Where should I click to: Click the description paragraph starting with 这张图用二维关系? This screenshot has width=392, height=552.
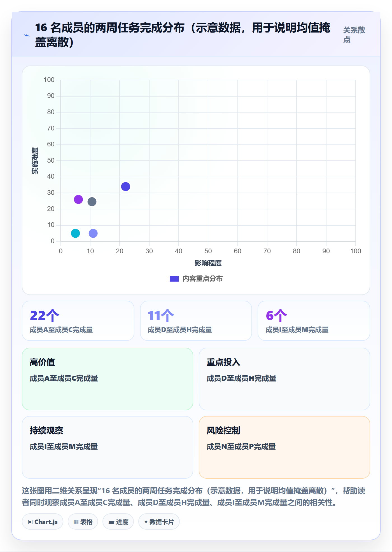pyautogui.click(x=193, y=497)
